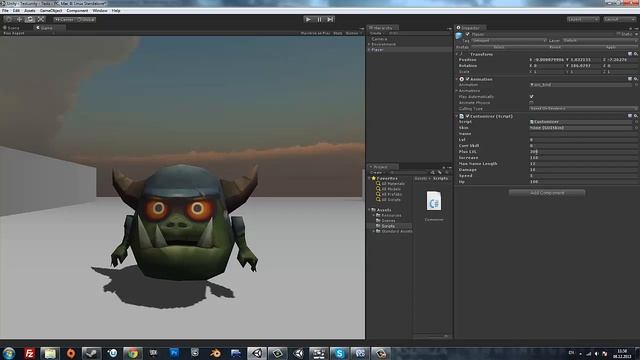
Task: Select the Hand view tool
Action: click(x=9, y=19)
